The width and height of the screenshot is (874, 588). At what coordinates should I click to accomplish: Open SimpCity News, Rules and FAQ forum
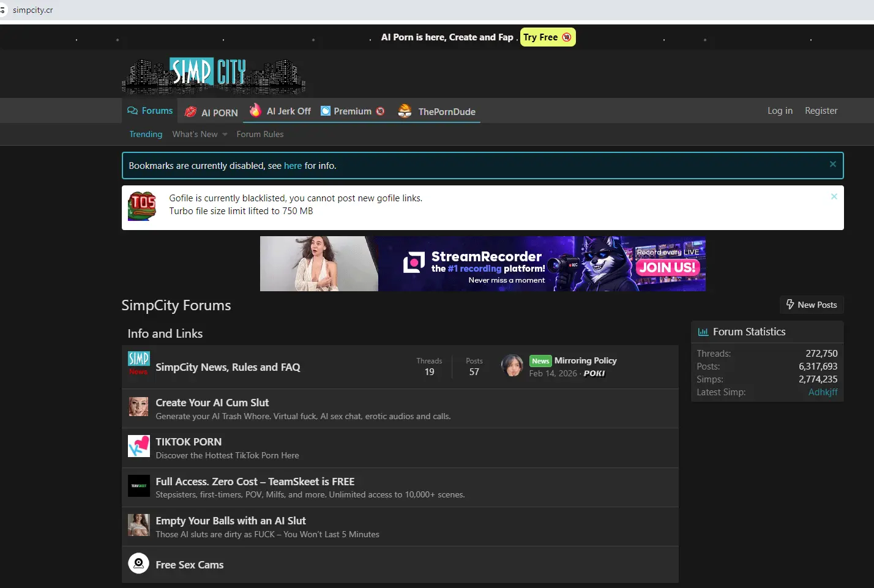[228, 367]
